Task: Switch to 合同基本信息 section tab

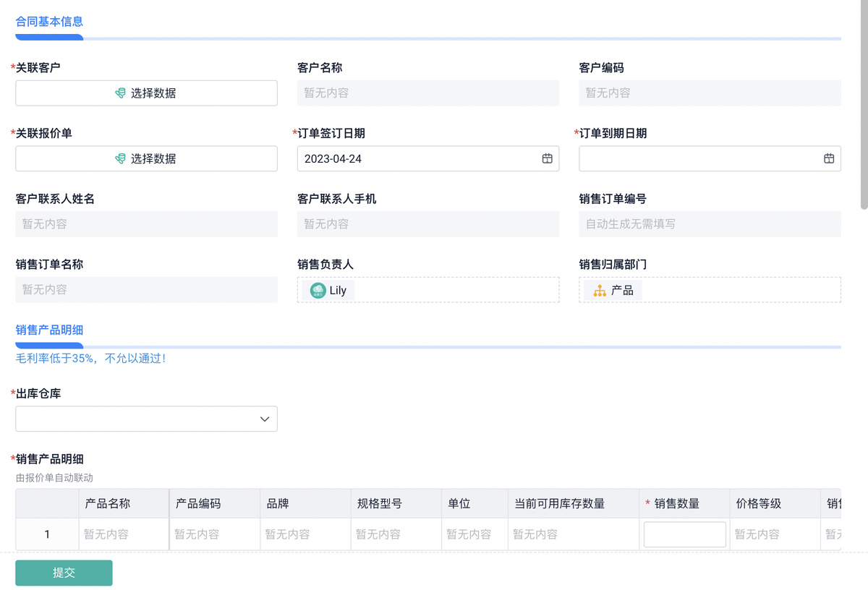Action: (x=49, y=22)
